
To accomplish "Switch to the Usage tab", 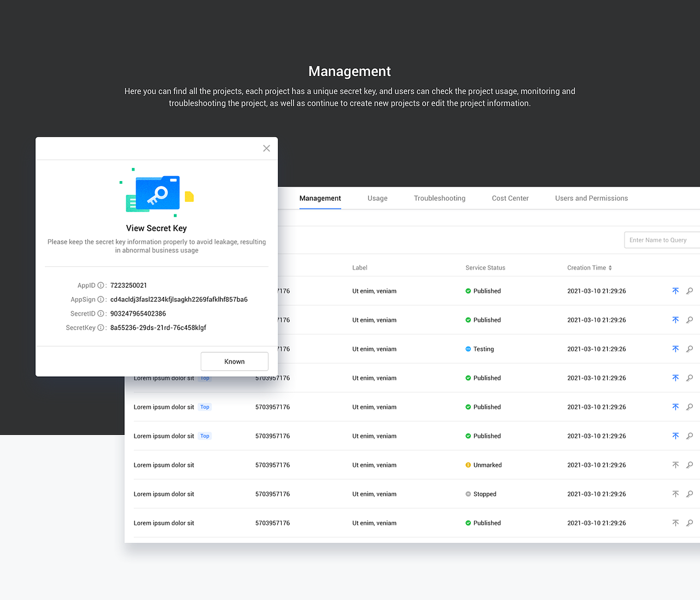I will coord(377,199).
